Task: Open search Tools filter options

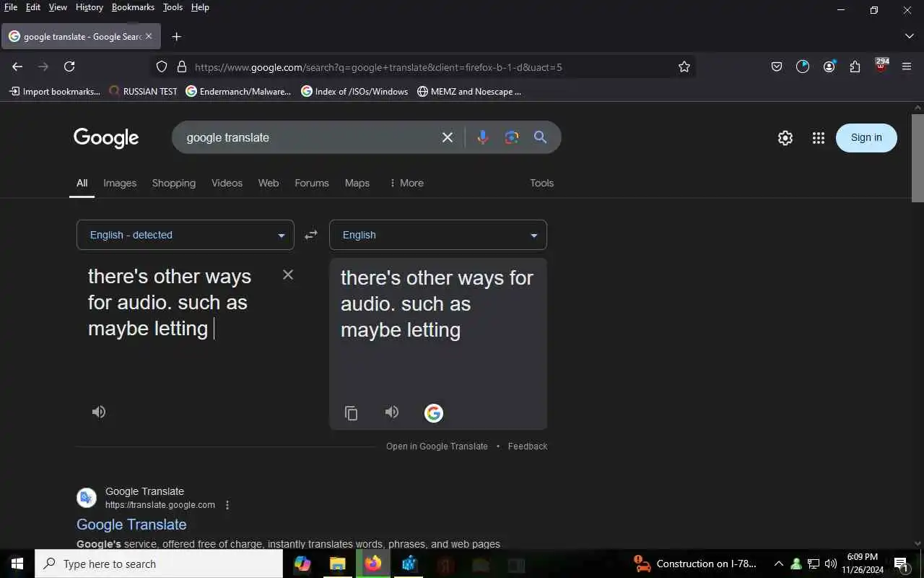Action: tap(541, 183)
